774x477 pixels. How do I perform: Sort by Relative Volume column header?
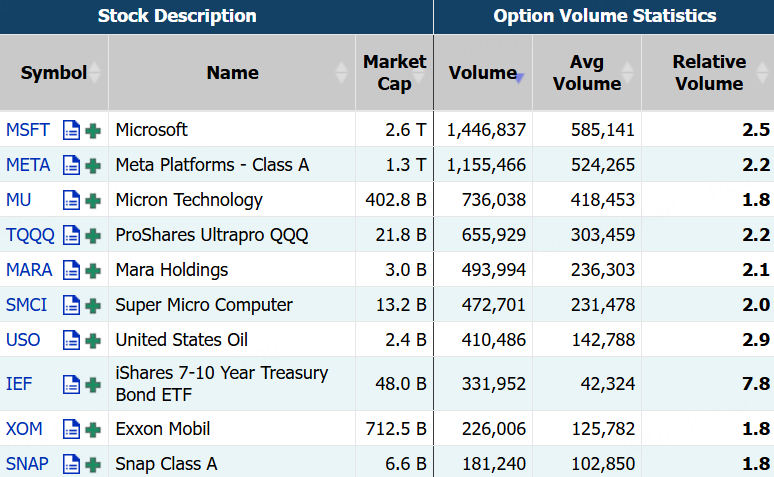(x=708, y=73)
